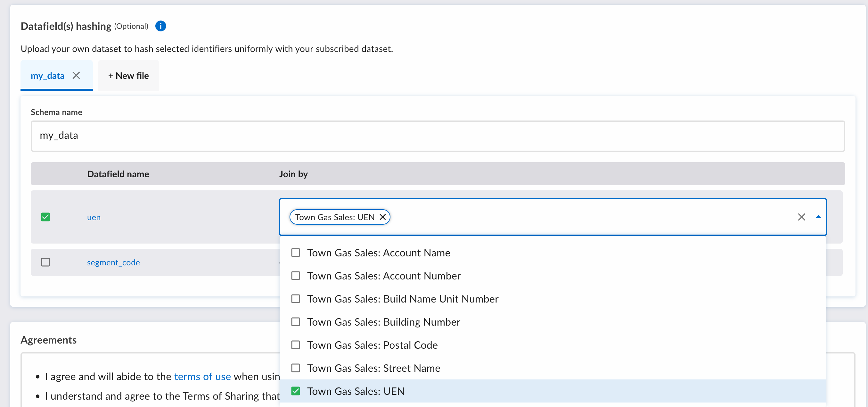Tick Town Gas Sales: Build Name Unit Number
Screen dimensions: 868x407
[296, 299]
